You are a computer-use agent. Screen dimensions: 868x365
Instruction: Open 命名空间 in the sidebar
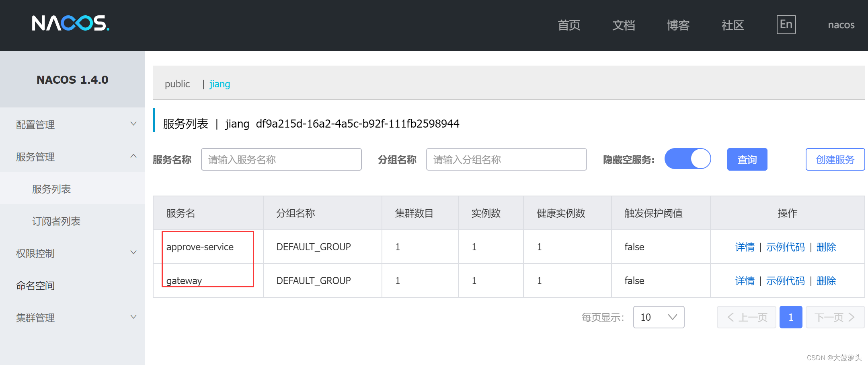72,285
